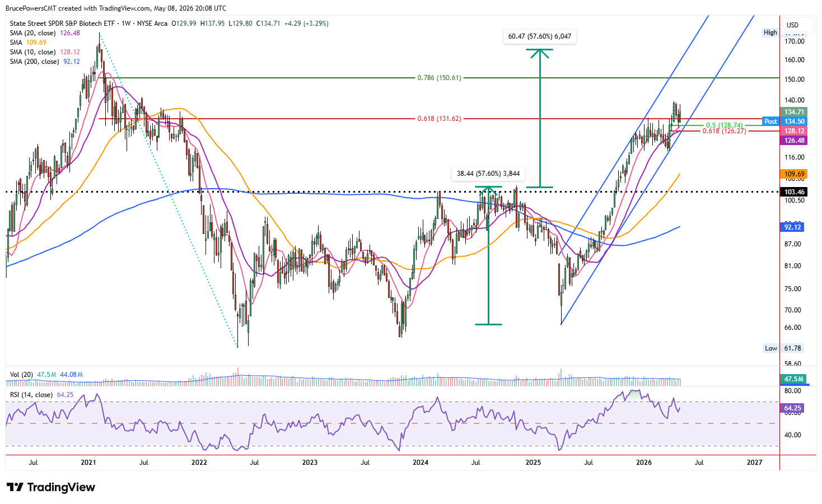The height and width of the screenshot is (504, 822).
Task: Select the orange SMA 109.69 legend line
Action: point(28,43)
